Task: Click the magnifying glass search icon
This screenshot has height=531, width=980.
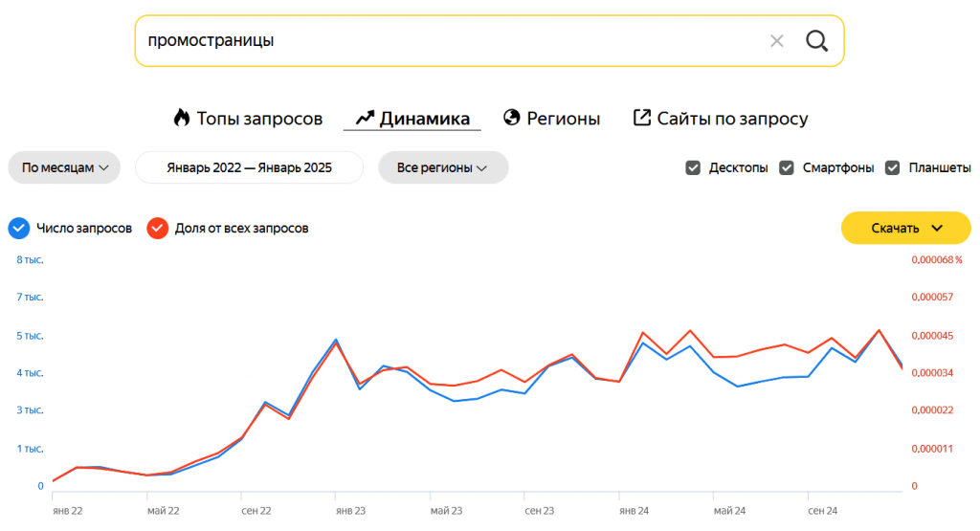Action: tap(816, 41)
